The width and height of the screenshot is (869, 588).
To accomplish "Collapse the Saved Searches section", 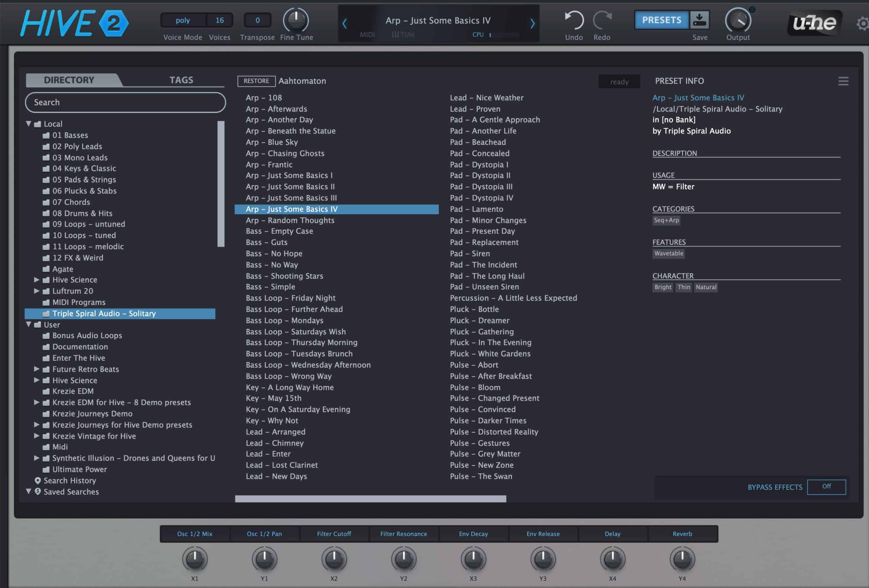I will 29,492.
